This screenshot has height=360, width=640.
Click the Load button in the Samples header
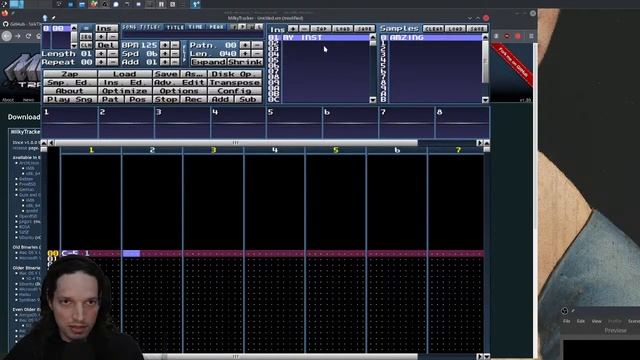[455, 29]
